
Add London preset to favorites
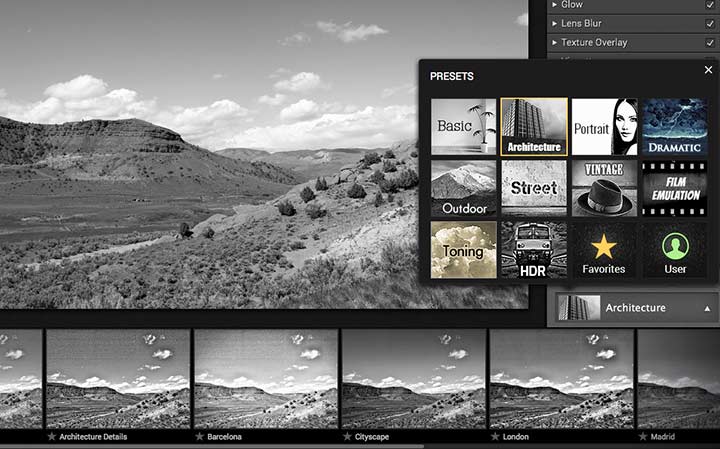tap(495, 436)
